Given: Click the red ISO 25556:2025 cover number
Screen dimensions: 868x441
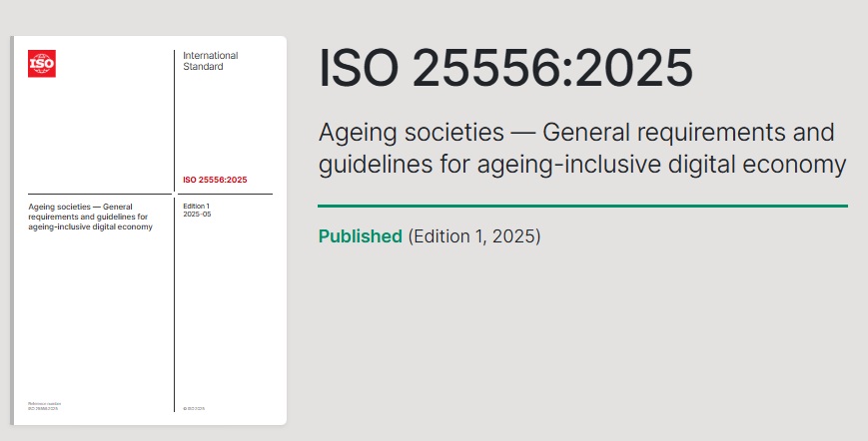Looking at the screenshot, I should pos(215,180).
